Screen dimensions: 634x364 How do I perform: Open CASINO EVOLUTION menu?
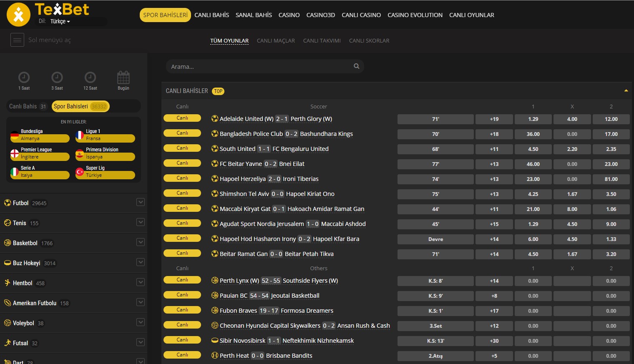(415, 15)
